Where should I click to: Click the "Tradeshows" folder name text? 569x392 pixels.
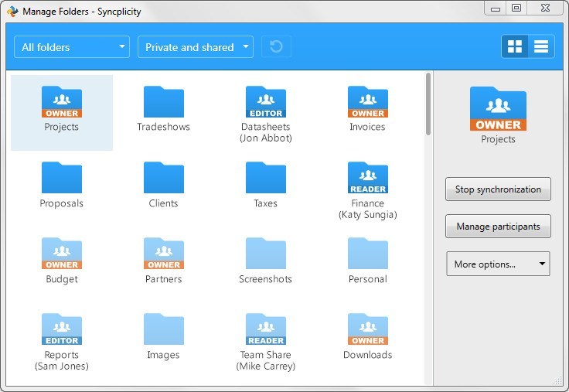point(164,127)
